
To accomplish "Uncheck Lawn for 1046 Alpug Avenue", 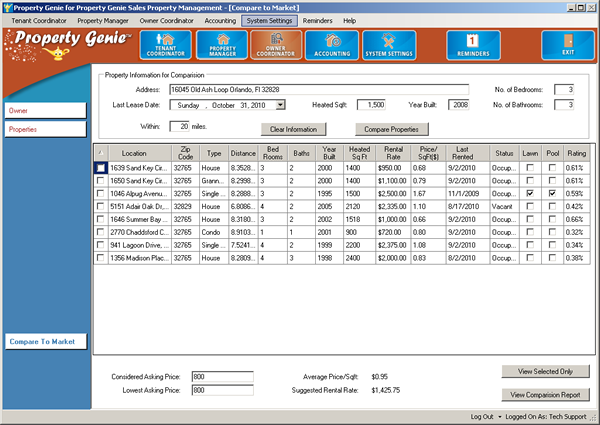I will pyautogui.click(x=530, y=194).
